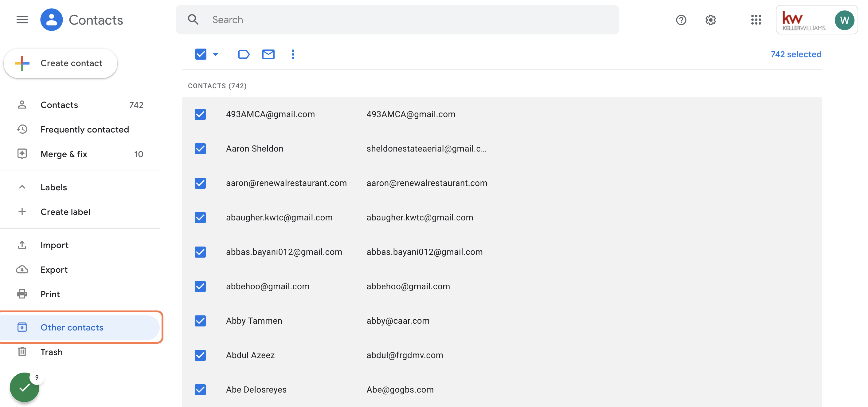This screenshot has height=407, width=868.
Task: Open Merge & fix
Action: tap(80, 154)
